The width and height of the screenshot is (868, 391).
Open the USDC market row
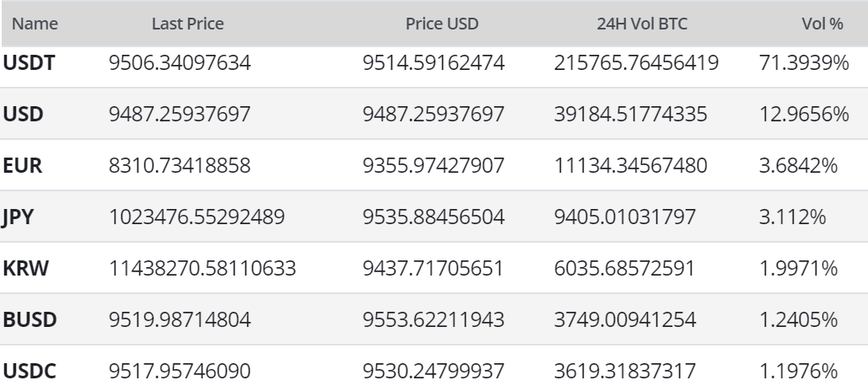pyautogui.click(x=434, y=369)
